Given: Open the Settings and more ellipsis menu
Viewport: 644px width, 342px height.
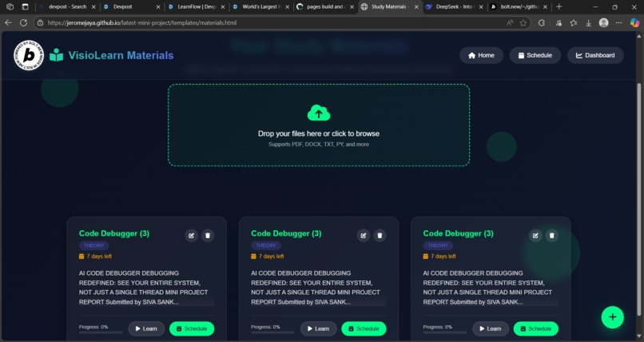Looking at the screenshot, I should pos(619,22).
